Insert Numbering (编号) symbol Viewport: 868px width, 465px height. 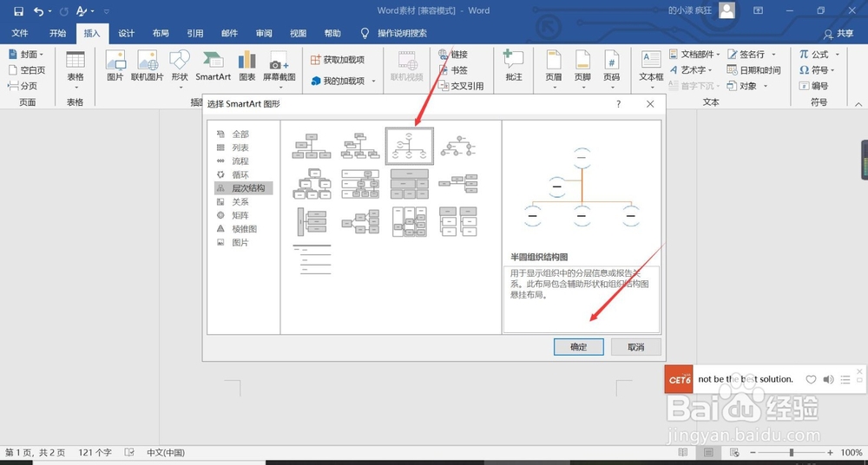[x=813, y=86]
